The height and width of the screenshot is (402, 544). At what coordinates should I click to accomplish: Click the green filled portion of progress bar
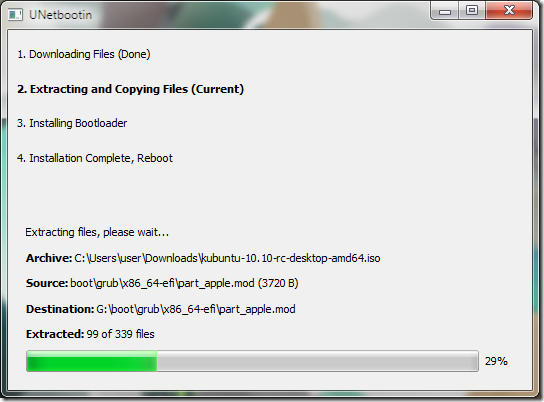[92, 361]
